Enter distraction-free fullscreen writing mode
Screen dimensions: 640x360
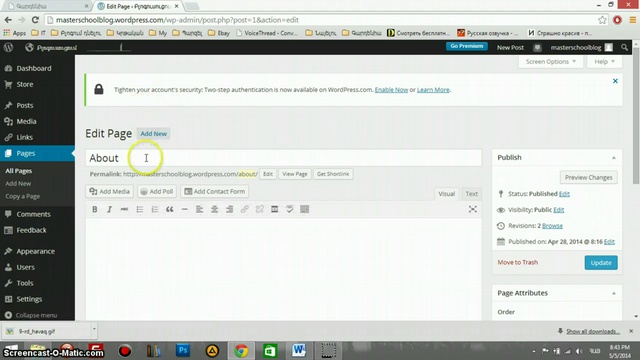click(473, 209)
